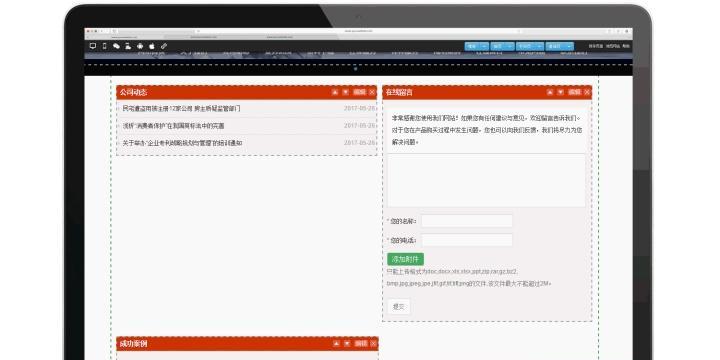Click the link/paperclip icon in toolbar
The height and width of the screenshot is (360, 720).
[164, 46]
